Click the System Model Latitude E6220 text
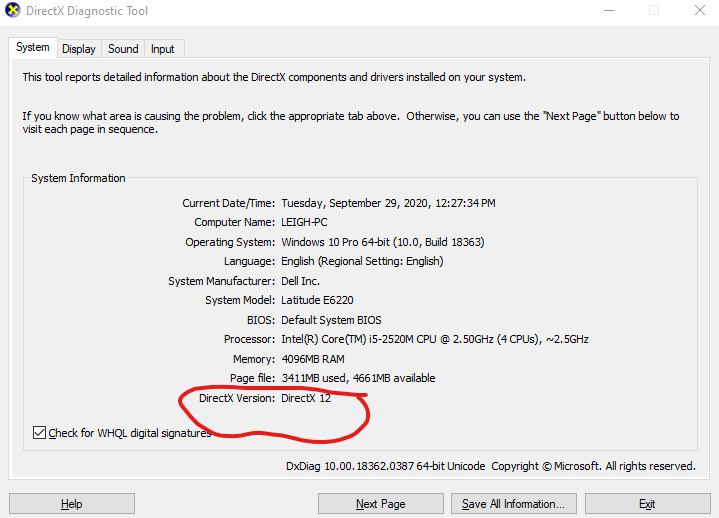Image resolution: width=719 pixels, height=518 pixels. pyautogui.click(x=317, y=300)
